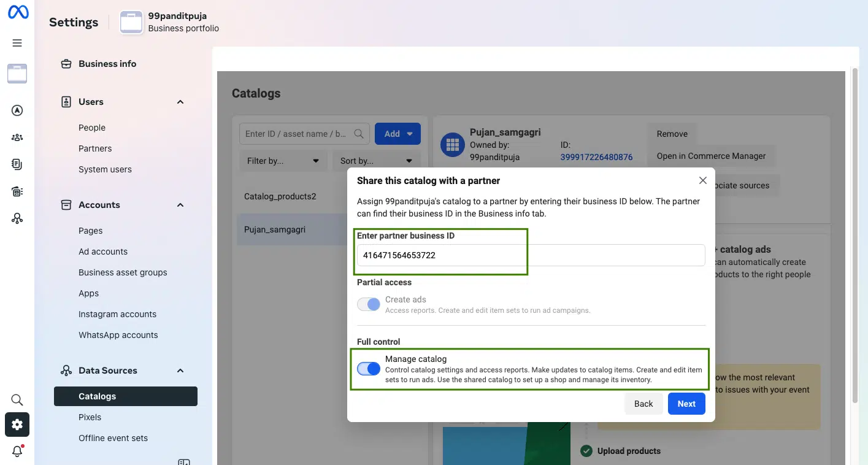Open WhatsApp accounts page

pos(118,335)
